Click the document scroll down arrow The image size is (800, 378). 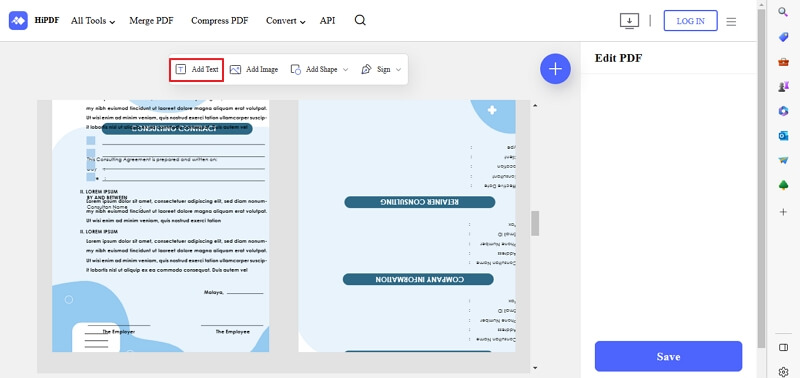point(535,367)
